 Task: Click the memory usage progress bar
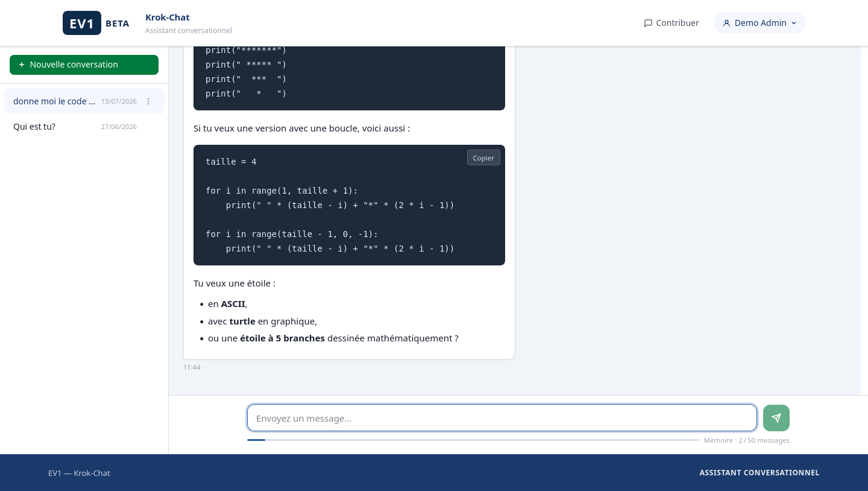(x=473, y=440)
